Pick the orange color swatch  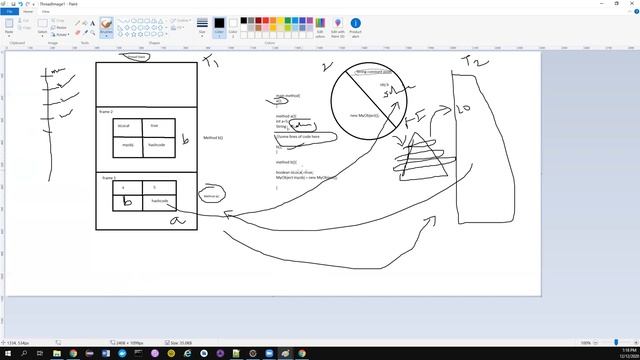tap(273, 20)
